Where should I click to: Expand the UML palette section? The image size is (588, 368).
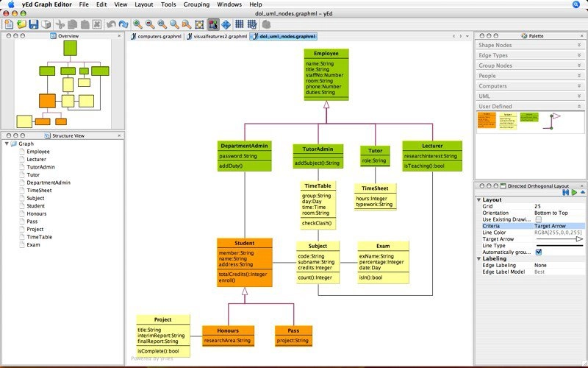pyautogui.click(x=579, y=96)
